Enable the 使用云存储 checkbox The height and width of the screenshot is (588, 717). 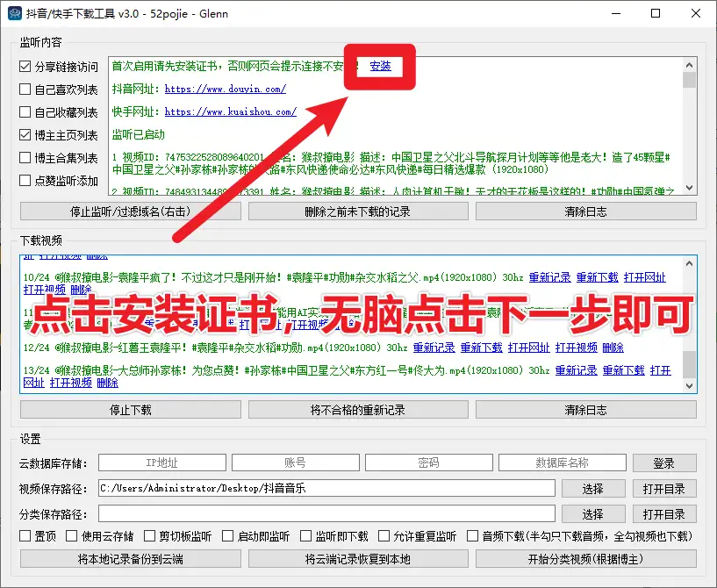click(x=74, y=536)
